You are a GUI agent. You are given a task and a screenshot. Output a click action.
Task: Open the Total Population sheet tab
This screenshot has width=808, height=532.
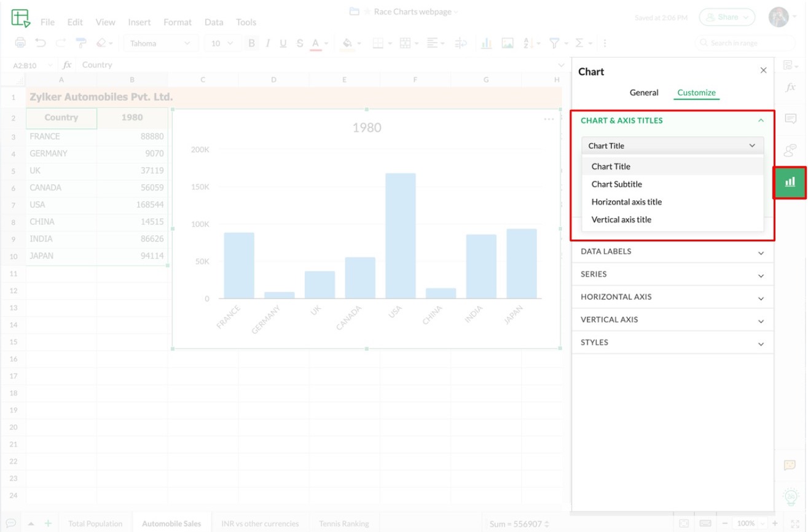point(95,523)
